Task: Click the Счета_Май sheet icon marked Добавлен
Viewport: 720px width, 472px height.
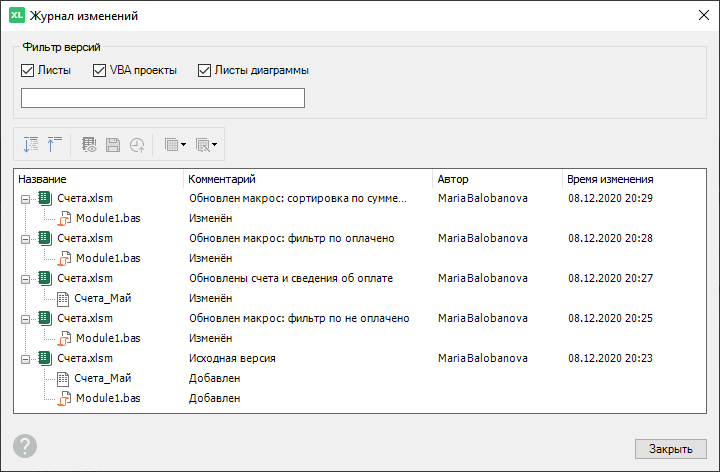Action: (65, 378)
